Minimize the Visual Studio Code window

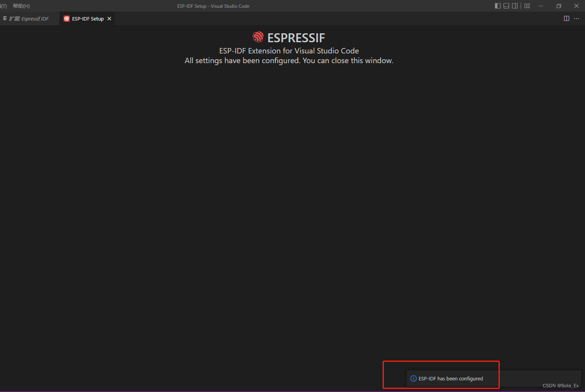point(541,6)
